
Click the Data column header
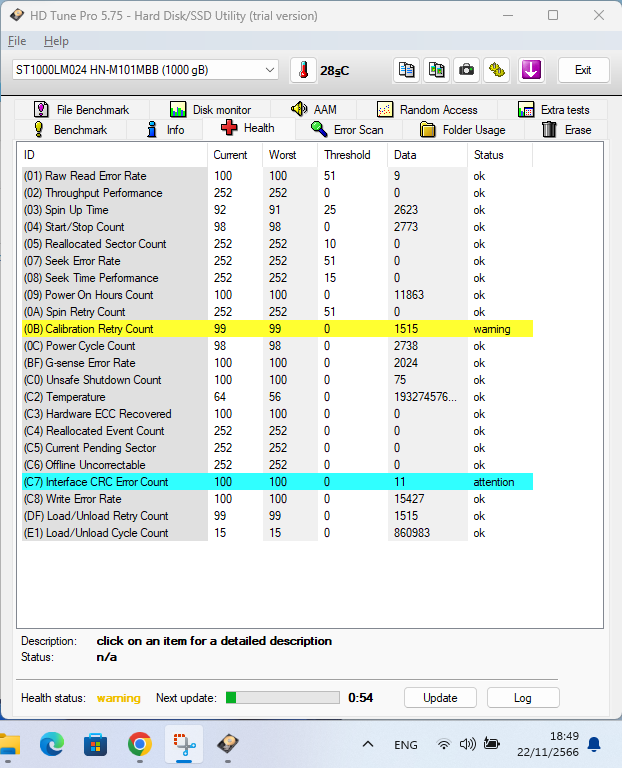coord(428,155)
